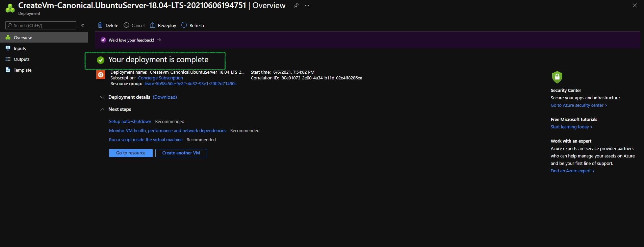Click the green deployment complete checkmark icon

click(101, 60)
